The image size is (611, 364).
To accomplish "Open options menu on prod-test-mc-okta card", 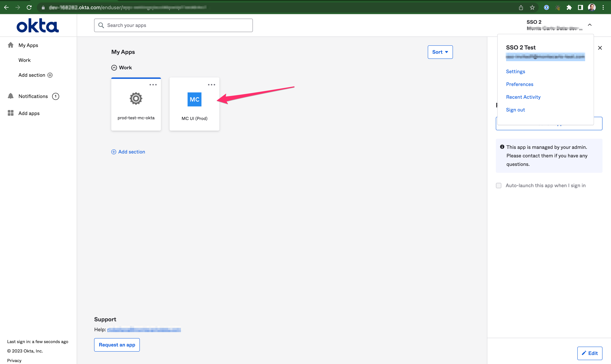I will point(153,85).
